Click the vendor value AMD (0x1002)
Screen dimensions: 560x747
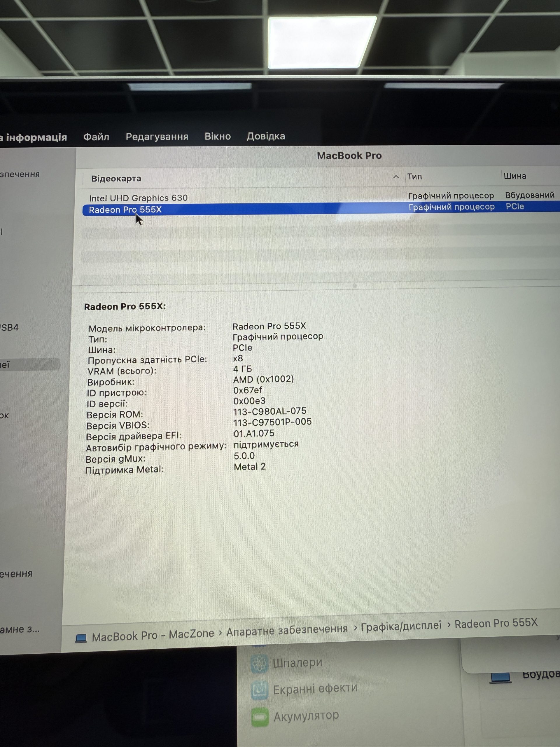point(263,379)
